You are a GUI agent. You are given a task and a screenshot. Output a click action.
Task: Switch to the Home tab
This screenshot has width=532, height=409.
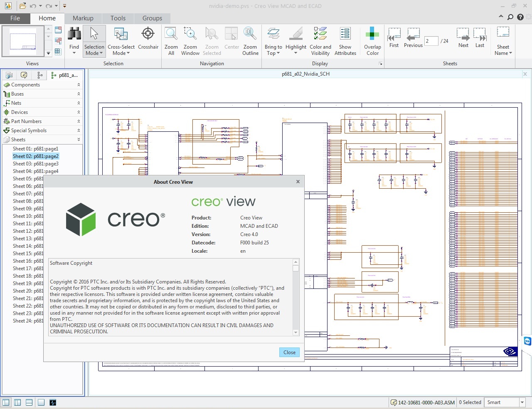coord(47,18)
